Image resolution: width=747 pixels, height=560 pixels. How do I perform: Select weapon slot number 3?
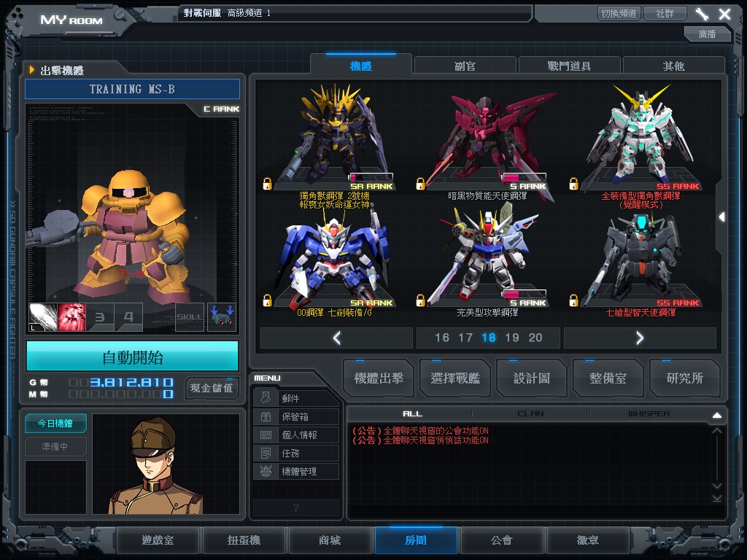click(x=100, y=316)
